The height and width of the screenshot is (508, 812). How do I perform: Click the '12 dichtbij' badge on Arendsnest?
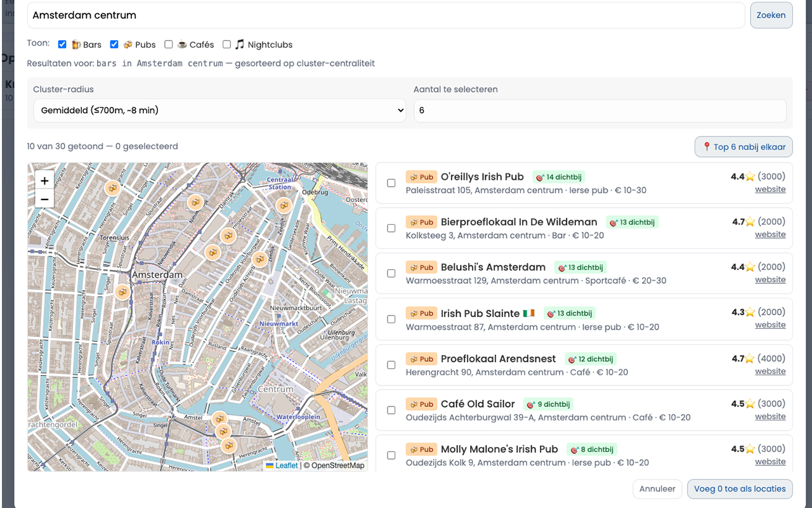(x=590, y=359)
